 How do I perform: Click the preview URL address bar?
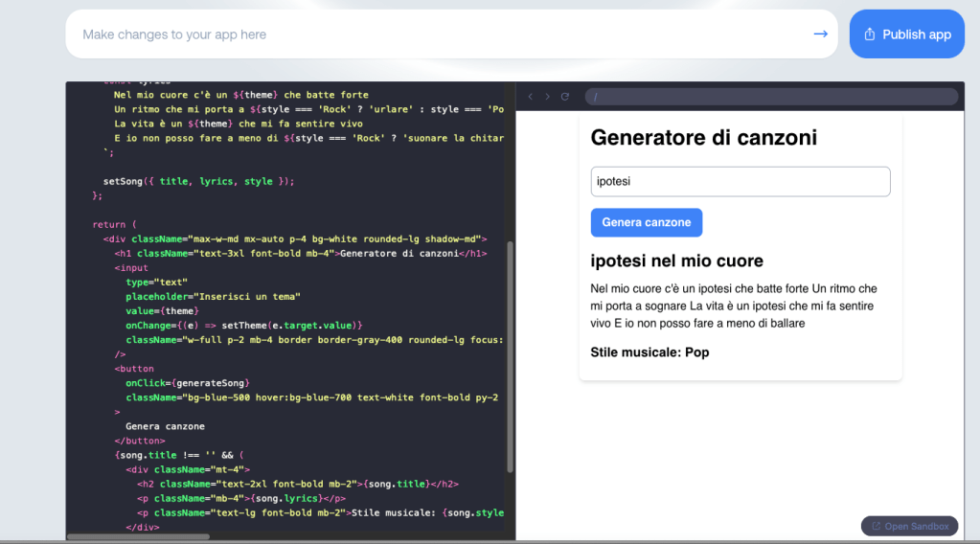[771, 97]
